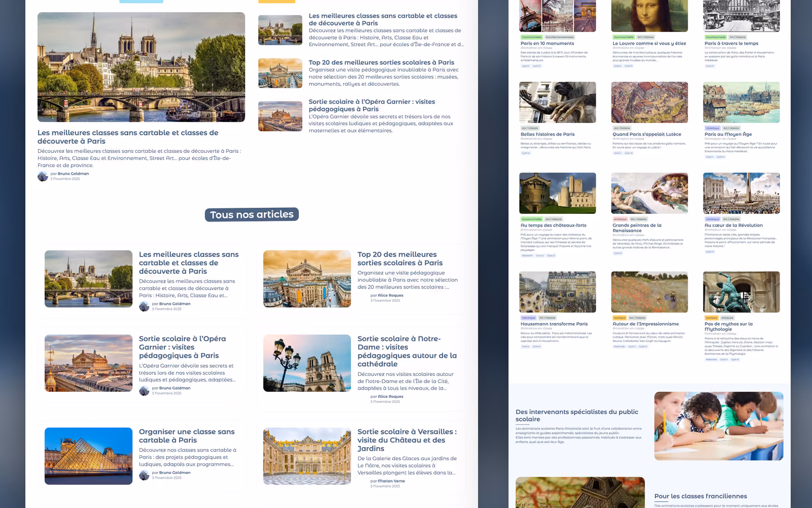Open "Au temps des châteaux-forts" title
This screenshot has width=812, height=508.
coord(553,226)
